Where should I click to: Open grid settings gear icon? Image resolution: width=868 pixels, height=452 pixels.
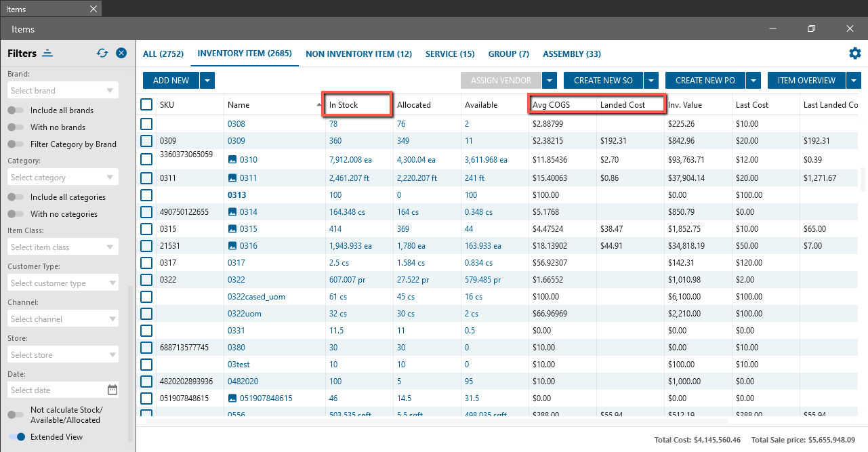854,54
